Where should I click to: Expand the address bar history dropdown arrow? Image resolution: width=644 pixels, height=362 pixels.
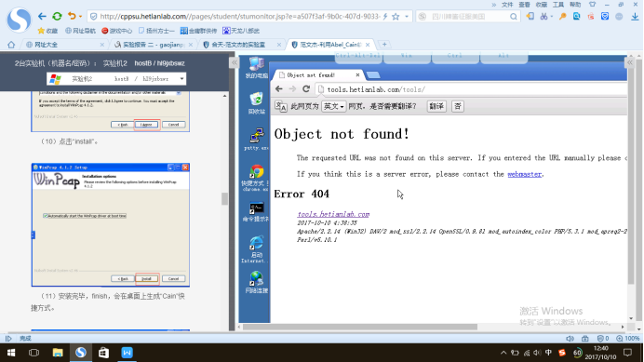click(x=407, y=17)
